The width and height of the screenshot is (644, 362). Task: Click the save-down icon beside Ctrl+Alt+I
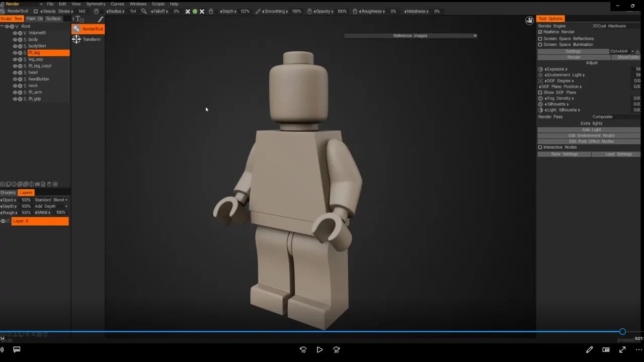click(637, 51)
